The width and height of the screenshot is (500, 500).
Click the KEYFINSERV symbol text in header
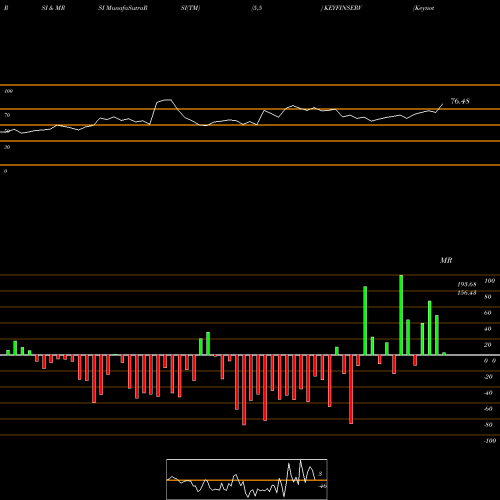(343, 8)
